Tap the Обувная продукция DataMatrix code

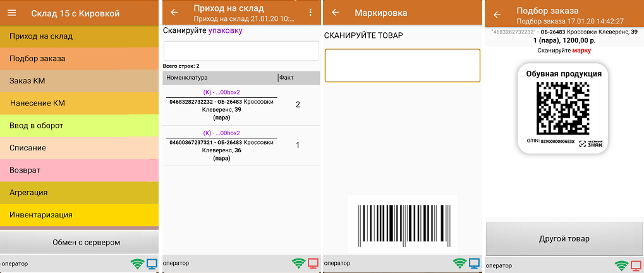coord(564,109)
